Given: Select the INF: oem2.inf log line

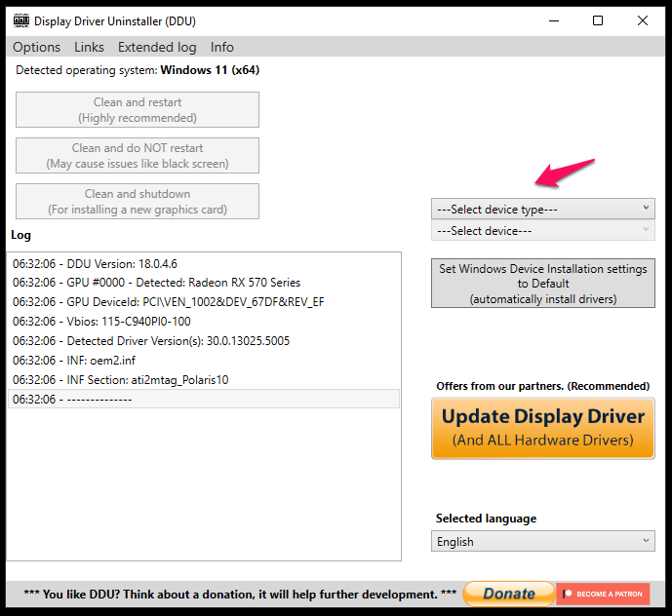Looking at the screenshot, I should (204, 361).
